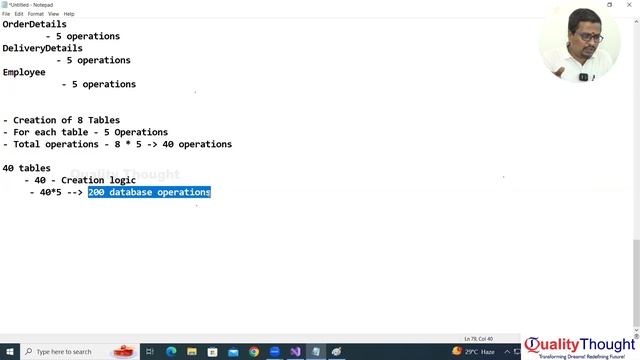
Task: Click on the '40 tables' line
Action: tap(27, 168)
